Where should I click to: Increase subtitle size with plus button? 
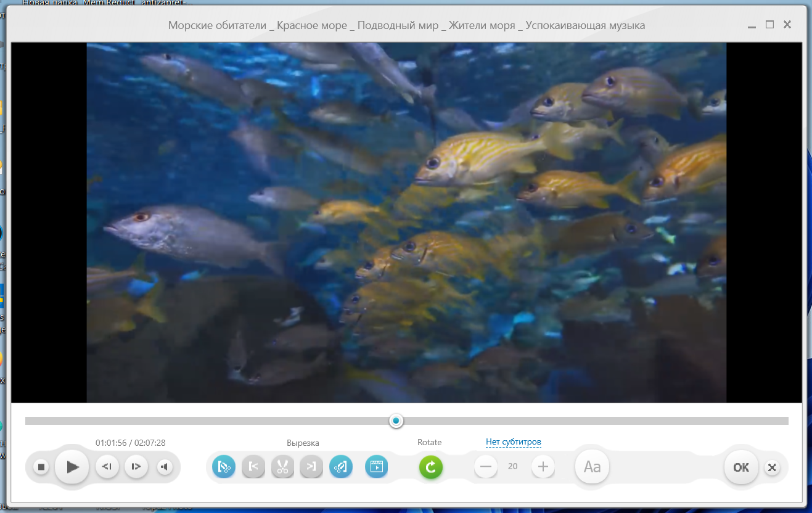pyautogui.click(x=543, y=467)
